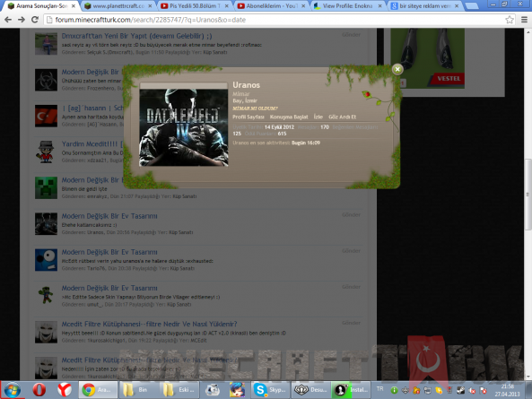The height and width of the screenshot is (399, 532).
Task: Click the Vestel advertisement banner
Action: click(x=428, y=58)
